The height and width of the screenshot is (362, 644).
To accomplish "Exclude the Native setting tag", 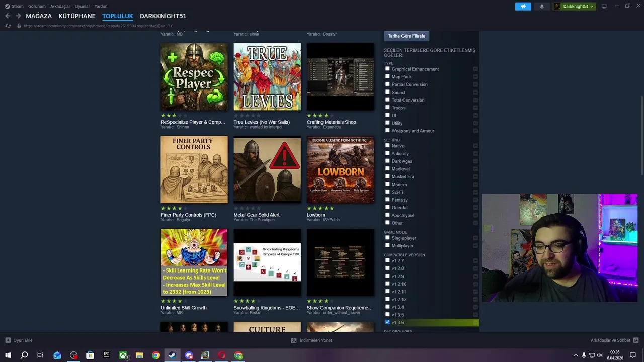I will pos(475,146).
